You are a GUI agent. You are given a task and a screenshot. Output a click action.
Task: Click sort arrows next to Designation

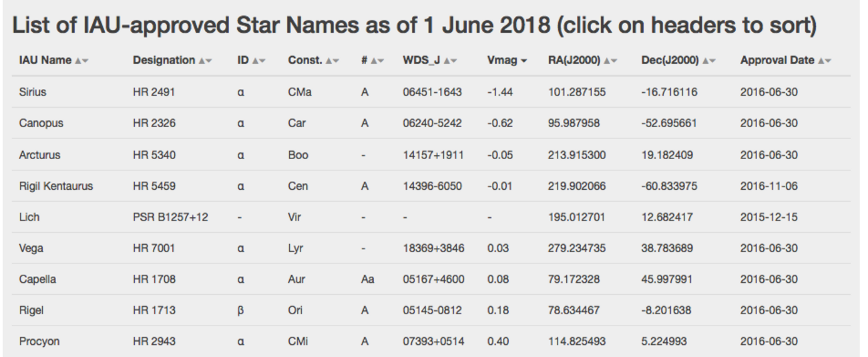[x=205, y=61]
